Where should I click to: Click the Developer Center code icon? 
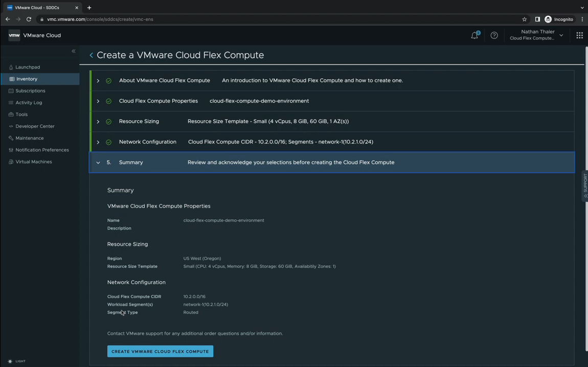[11, 126]
